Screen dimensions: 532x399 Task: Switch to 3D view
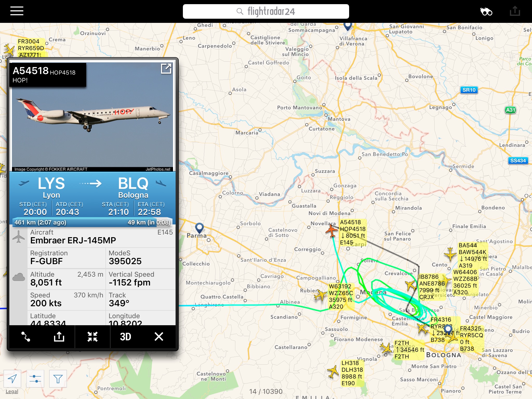click(x=125, y=337)
